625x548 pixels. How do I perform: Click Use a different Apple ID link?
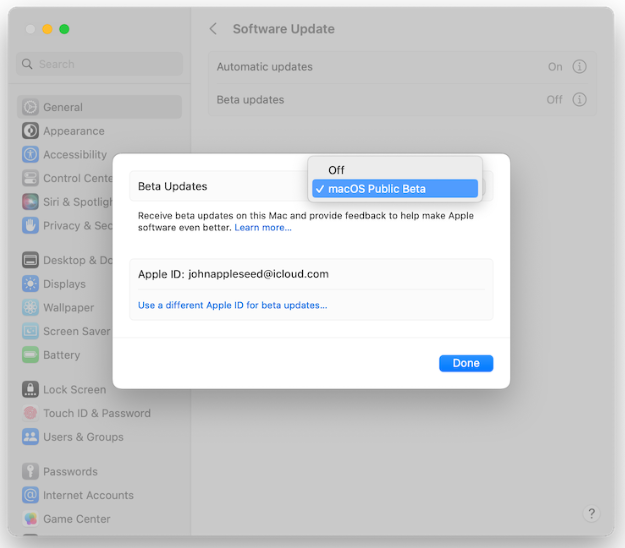(x=232, y=305)
